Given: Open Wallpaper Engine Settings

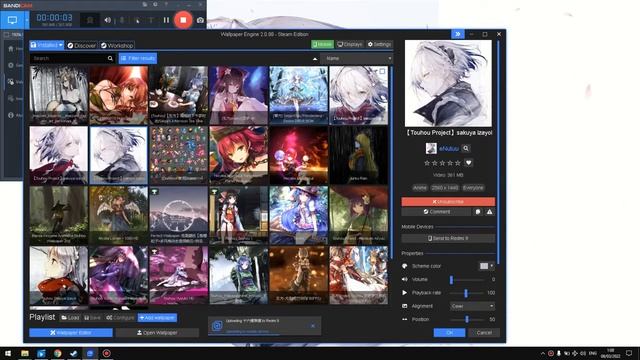Looking at the screenshot, I should click(380, 44).
